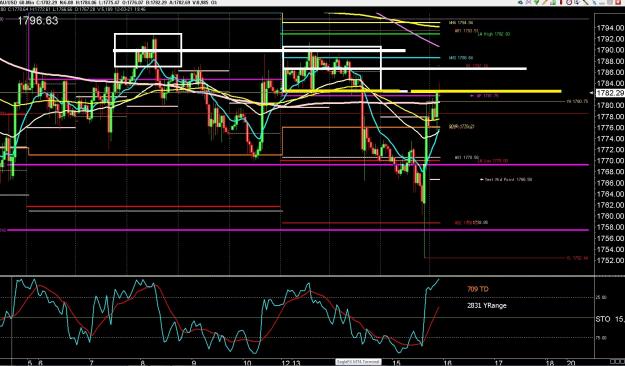625x366 pixels.
Task: Click date label 7 on the time axis
Action: (x=92, y=362)
